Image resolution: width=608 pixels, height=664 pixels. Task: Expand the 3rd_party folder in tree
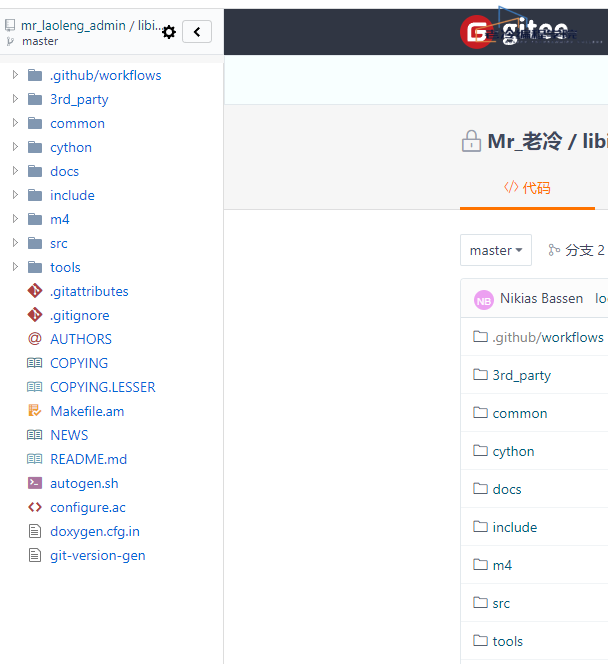(15, 99)
